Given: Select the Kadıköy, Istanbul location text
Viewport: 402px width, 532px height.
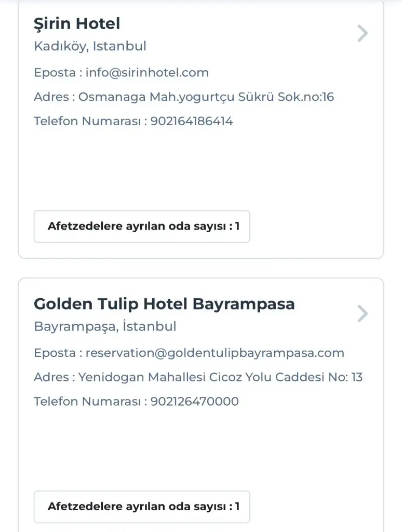Looking at the screenshot, I should (x=90, y=46).
